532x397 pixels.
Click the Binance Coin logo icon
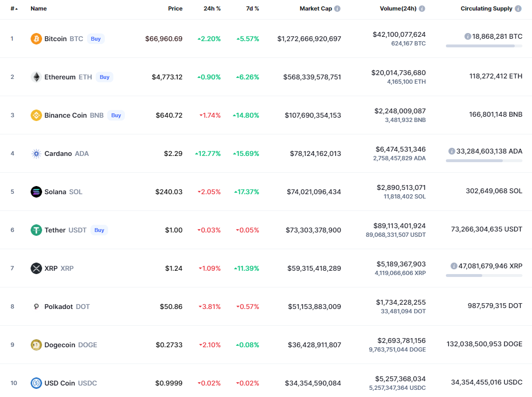point(36,115)
